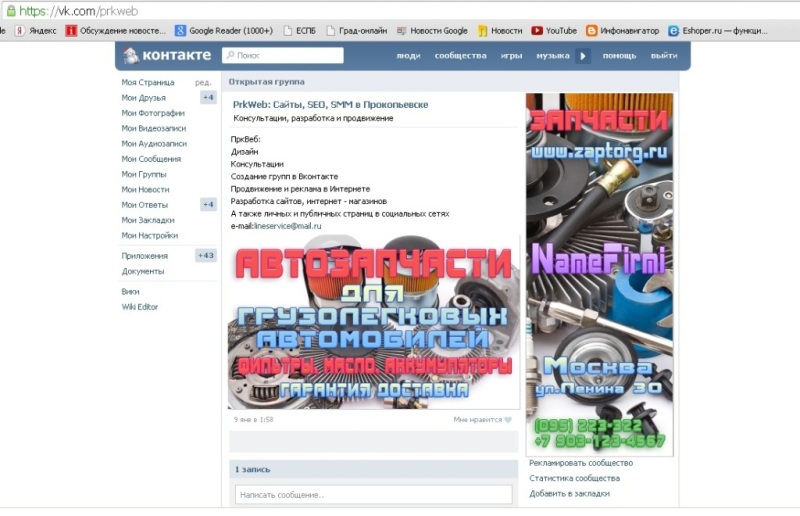Click the PrkWeb group title
The width and height of the screenshot is (800, 516).
(x=331, y=105)
